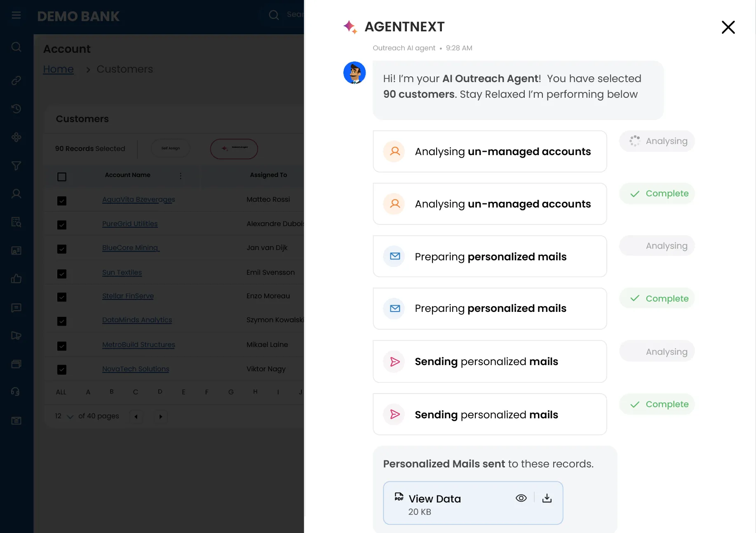This screenshot has width=756, height=533.
Task: Uncheck the AquaVita Bzeverages row checkbox
Action: click(62, 201)
